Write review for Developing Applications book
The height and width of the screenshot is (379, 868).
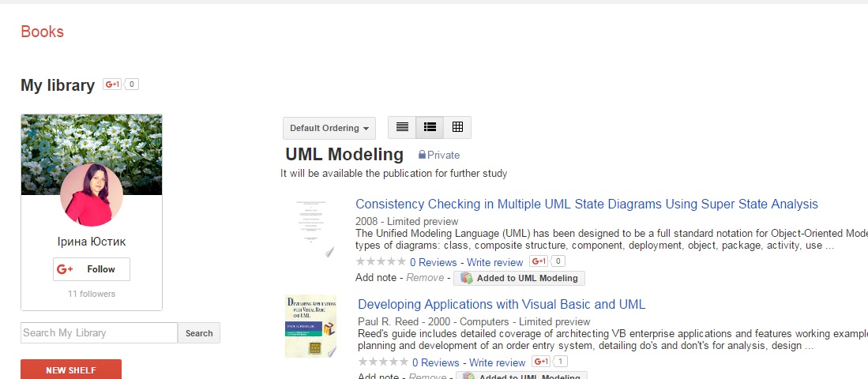(497, 363)
